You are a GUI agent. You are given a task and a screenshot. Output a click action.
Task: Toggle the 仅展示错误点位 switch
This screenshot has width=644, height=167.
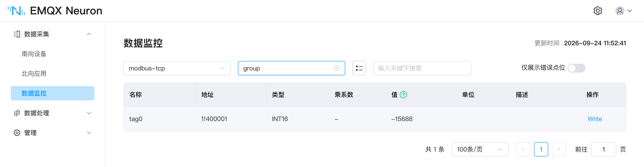click(x=576, y=68)
